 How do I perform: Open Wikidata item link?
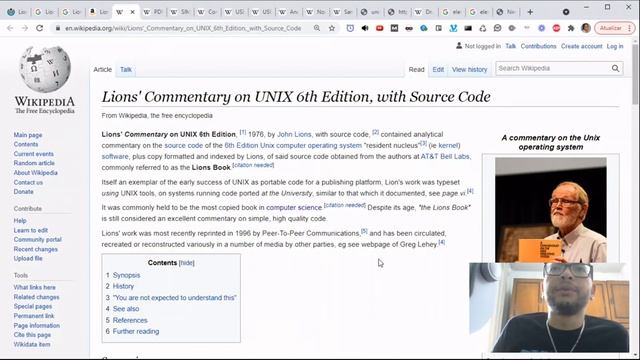(32, 344)
